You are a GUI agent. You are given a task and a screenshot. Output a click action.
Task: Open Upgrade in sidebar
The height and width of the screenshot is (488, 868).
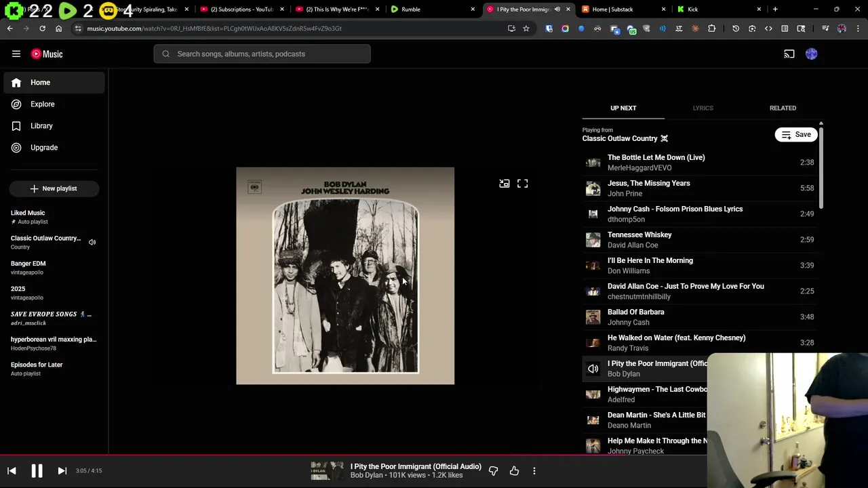pos(54,148)
